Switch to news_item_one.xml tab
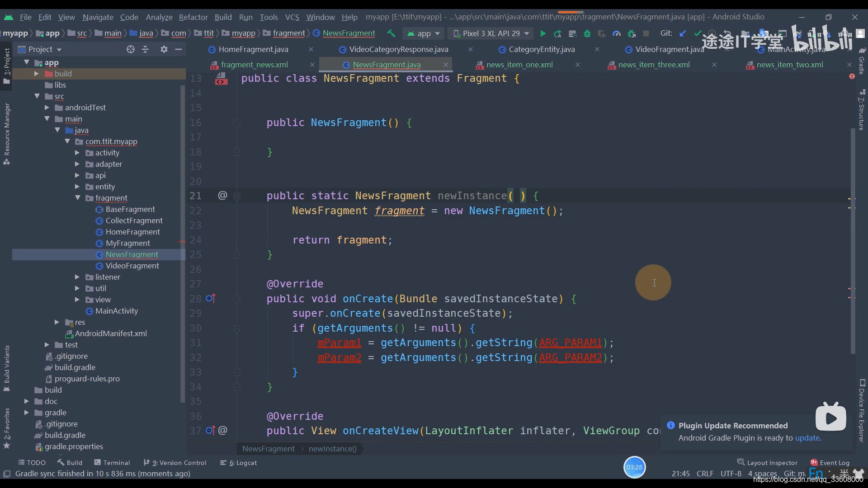The image size is (868, 488). click(519, 65)
